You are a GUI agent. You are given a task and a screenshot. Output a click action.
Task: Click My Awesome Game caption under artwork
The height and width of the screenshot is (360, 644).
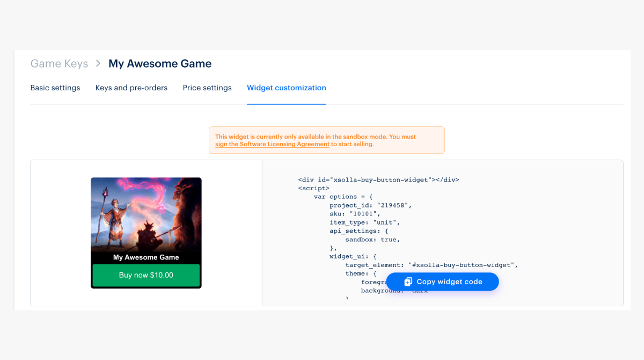[146, 257]
